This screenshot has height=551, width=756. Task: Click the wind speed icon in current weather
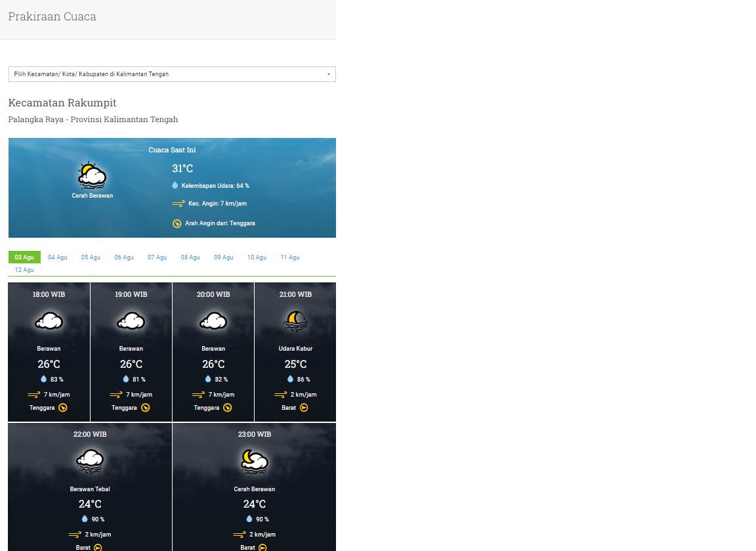tap(178, 204)
